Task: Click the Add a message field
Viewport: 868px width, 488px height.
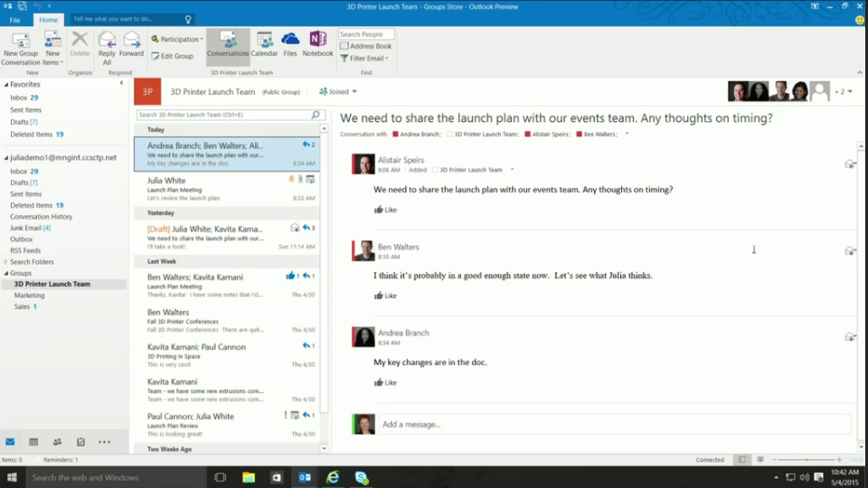Action: (615, 425)
